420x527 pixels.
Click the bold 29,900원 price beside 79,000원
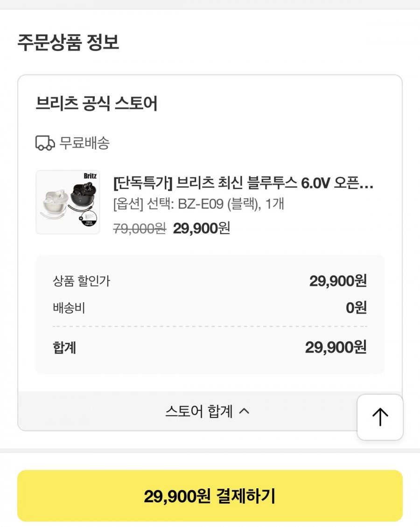[x=202, y=229]
